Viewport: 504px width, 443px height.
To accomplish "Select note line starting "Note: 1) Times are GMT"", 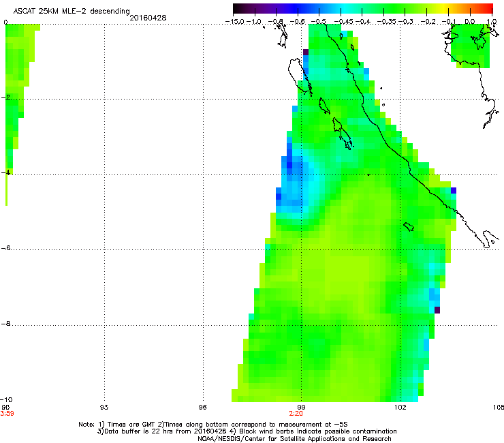I will click(213, 425).
